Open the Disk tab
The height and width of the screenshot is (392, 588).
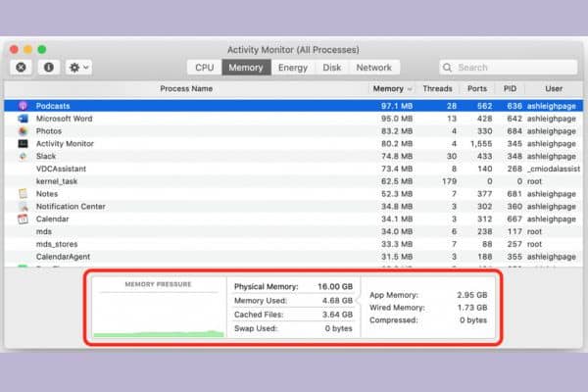332,68
